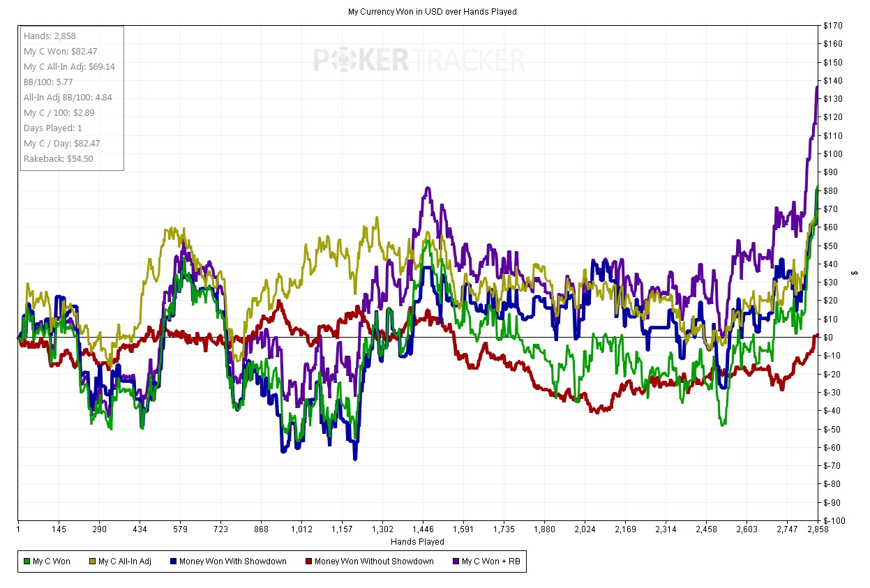870x588 pixels.
Task: Click the PokerTracker watermark logo
Action: pos(419,60)
